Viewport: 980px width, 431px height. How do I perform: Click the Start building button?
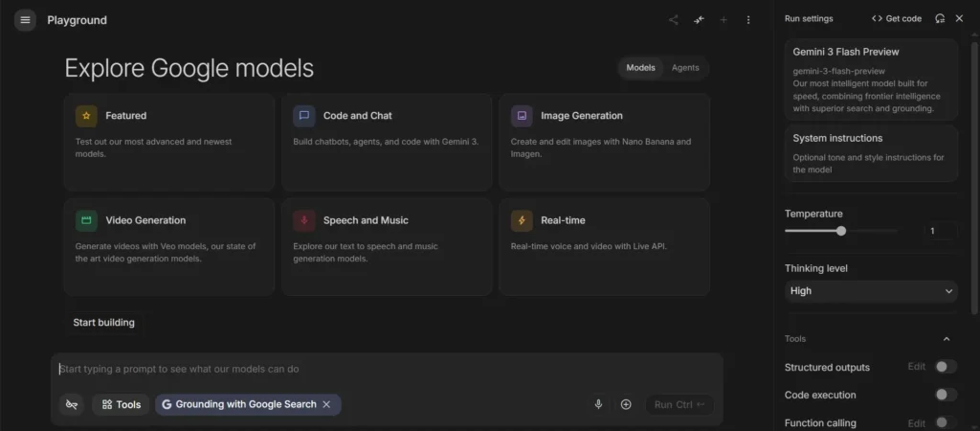[103, 323]
